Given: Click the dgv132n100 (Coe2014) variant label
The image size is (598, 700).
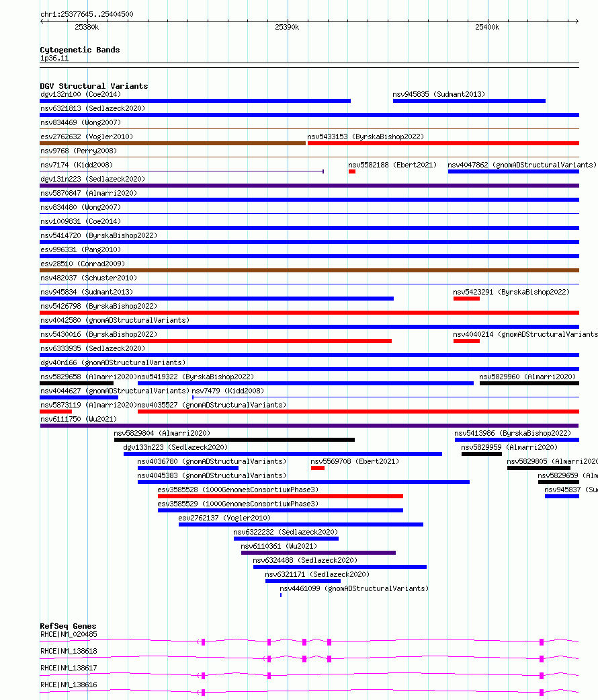Looking at the screenshot, I should click(81, 94).
